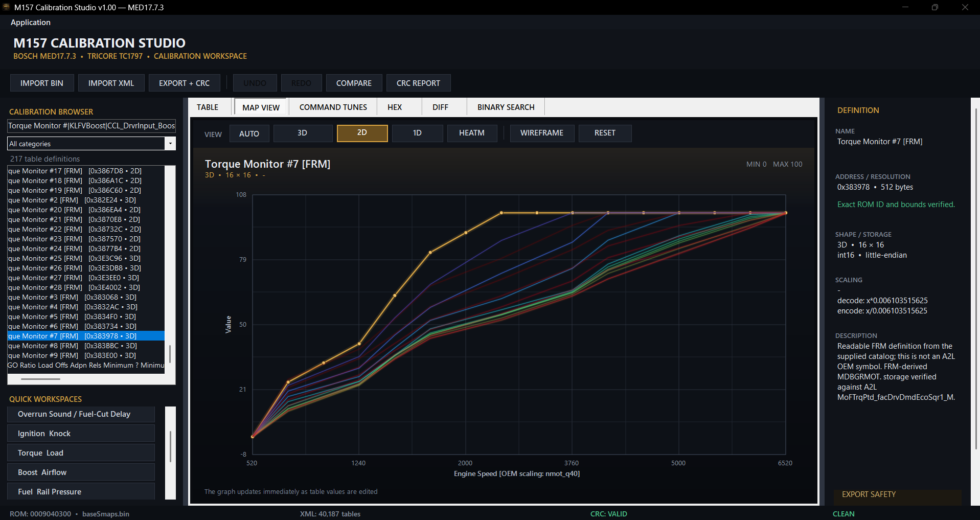
Task: Open the BINARY SEARCH tab
Action: pyautogui.click(x=506, y=107)
